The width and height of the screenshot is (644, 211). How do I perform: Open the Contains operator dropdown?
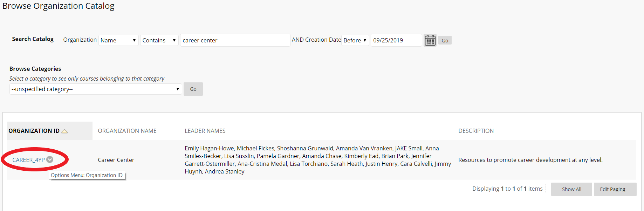pyautogui.click(x=159, y=40)
